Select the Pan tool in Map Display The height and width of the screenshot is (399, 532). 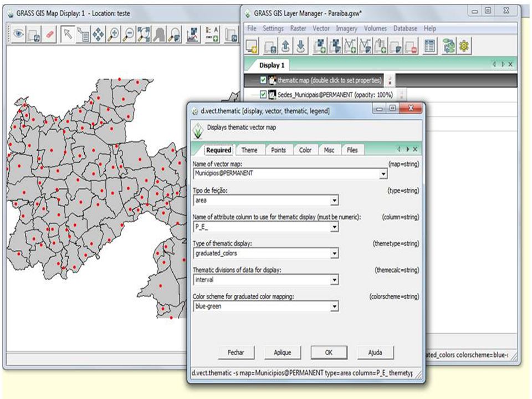[x=99, y=35]
